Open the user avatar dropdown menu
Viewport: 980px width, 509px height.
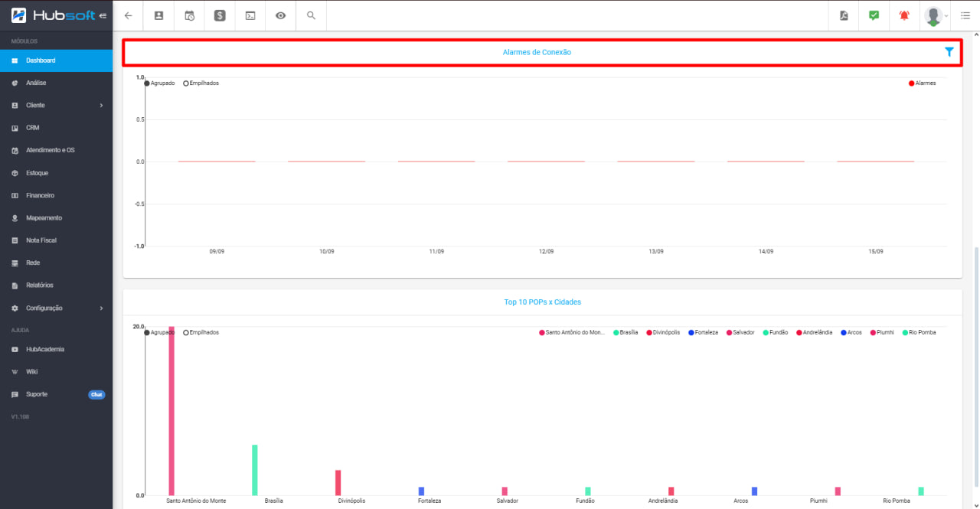click(936, 15)
